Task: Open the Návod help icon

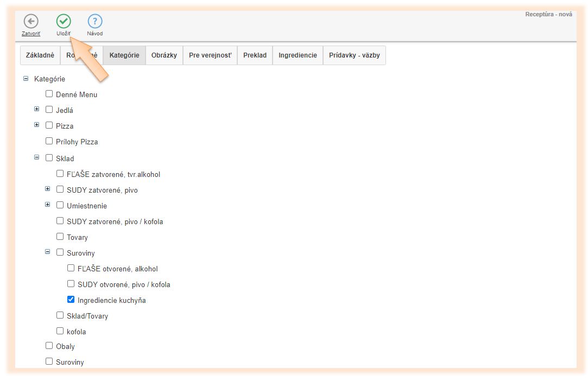Action: click(95, 22)
